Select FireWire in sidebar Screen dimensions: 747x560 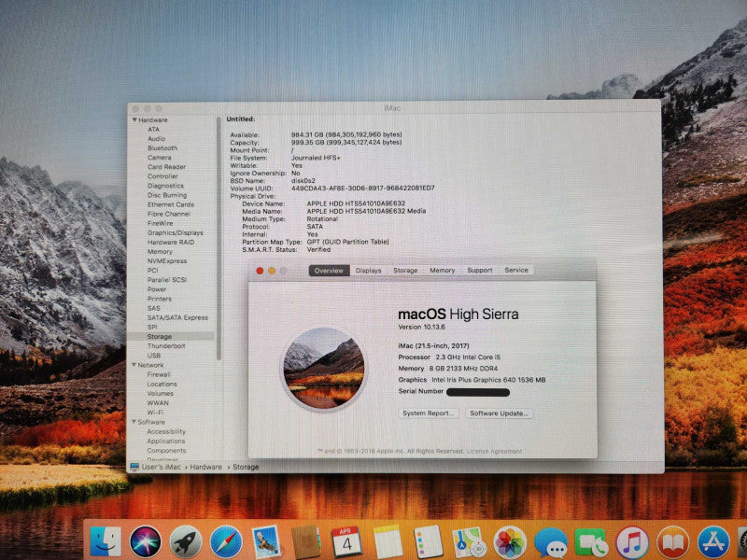(x=160, y=223)
